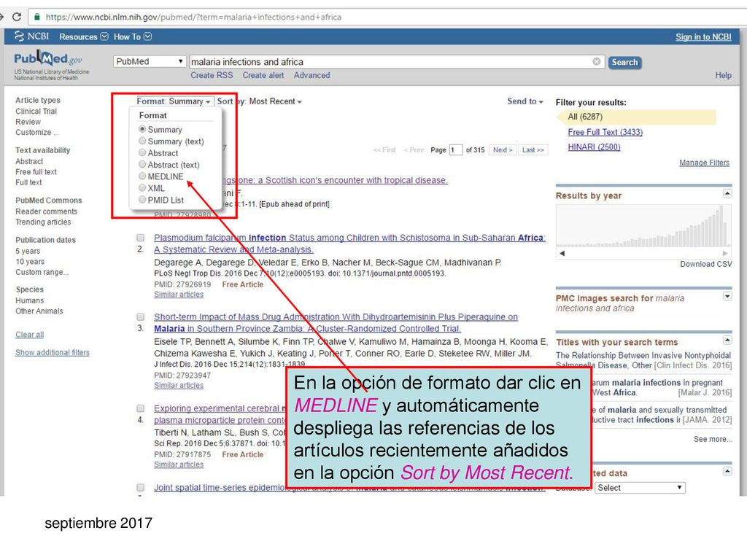Screen dimensions: 747x560
Task: Open the Send to dropdown
Action: point(525,101)
